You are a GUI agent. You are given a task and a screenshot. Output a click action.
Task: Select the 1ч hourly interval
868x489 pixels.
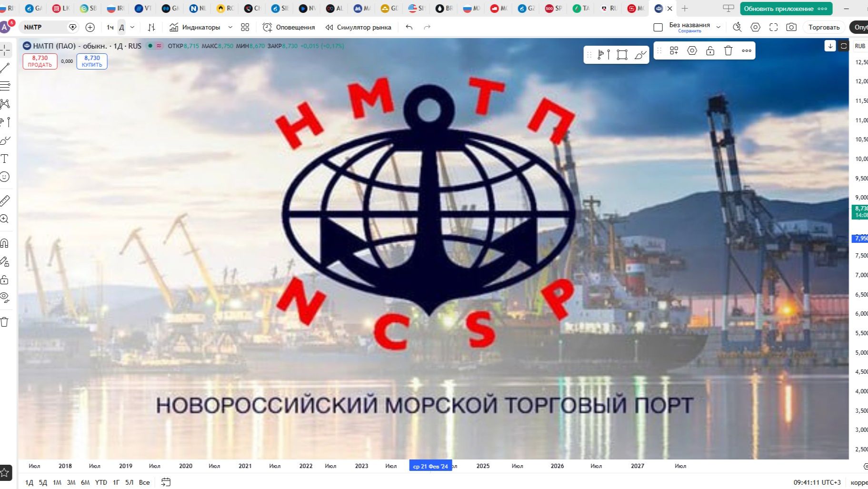coord(110,27)
